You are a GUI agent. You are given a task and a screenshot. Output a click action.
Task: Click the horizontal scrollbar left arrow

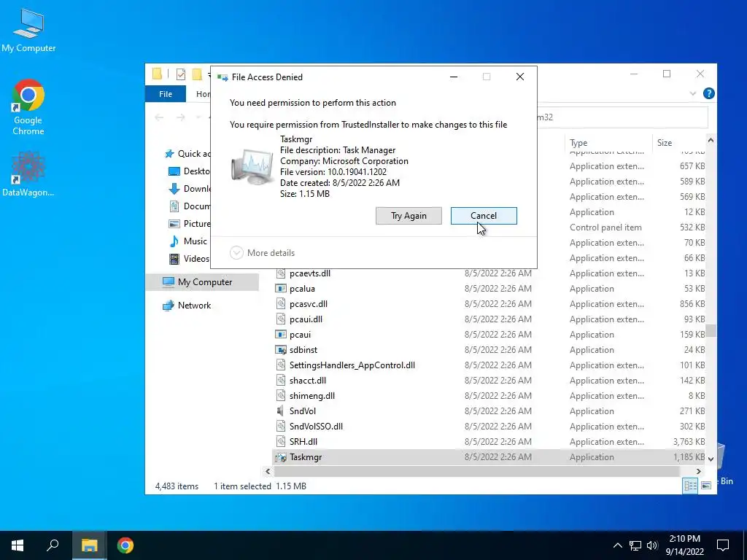(268, 472)
